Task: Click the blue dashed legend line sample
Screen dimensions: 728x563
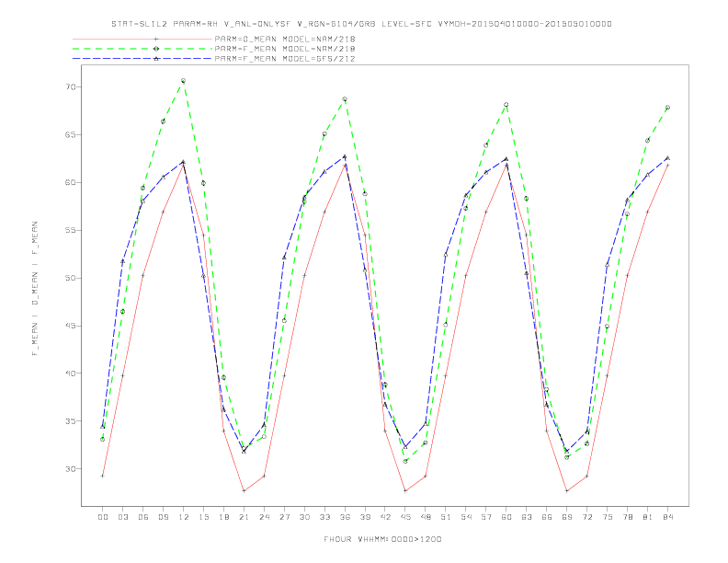Action: coord(142,59)
